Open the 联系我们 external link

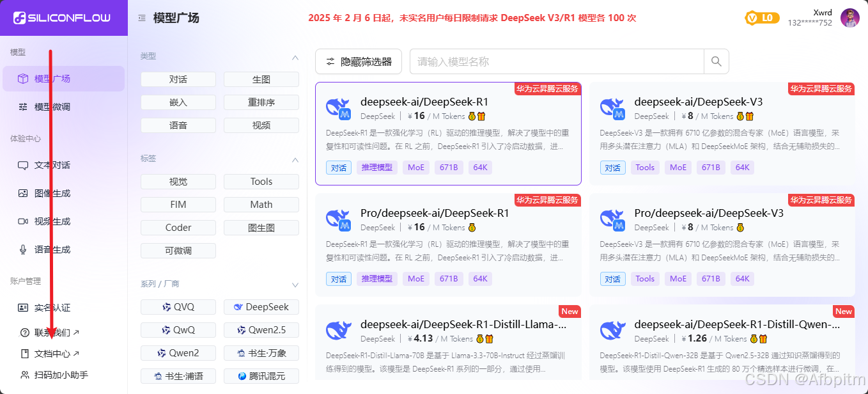[x=57, y=333]
